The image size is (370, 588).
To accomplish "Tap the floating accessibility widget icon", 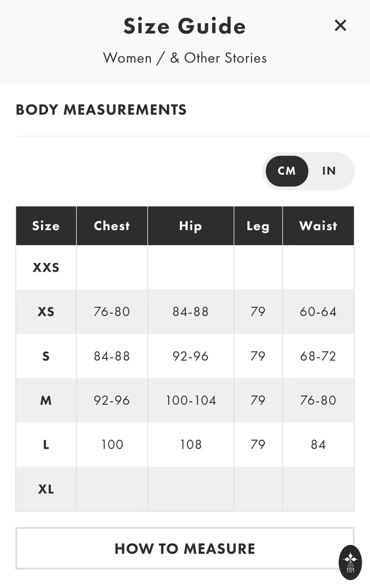I will (350, 563).
